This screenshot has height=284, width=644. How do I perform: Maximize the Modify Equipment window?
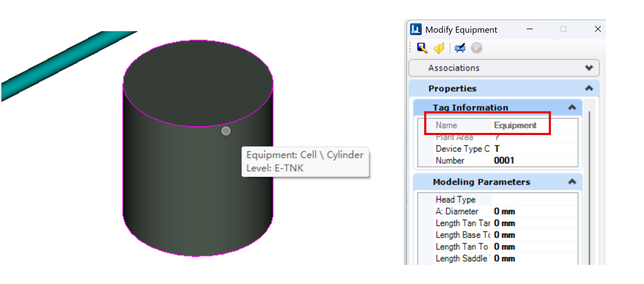point(563,29)
